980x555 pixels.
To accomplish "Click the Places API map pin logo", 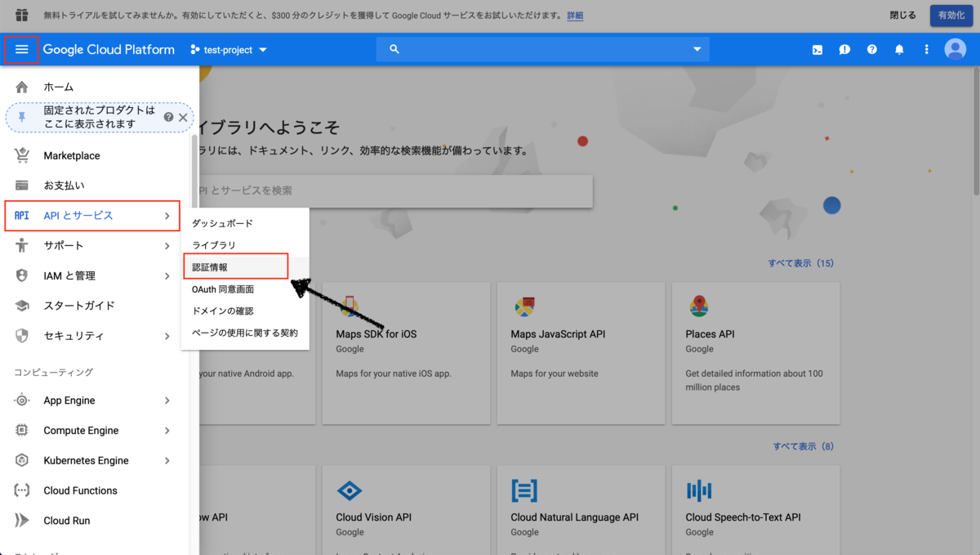I will [698, 307].
